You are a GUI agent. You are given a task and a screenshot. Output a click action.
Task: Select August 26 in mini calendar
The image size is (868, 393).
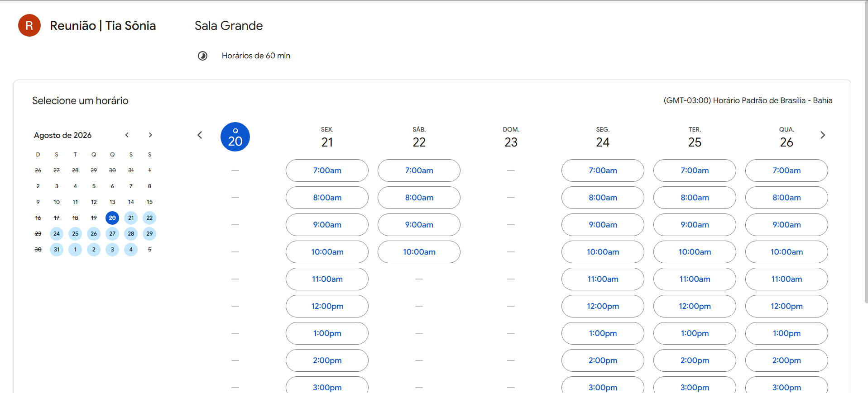coord(94,234)
